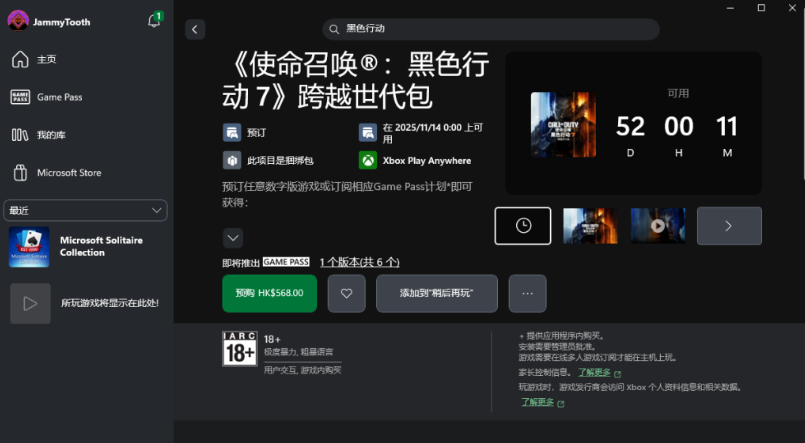Image resolution: width=805 pixels, height=443 pixels.
Task: Click the play placeholder tile icon
Action: (x=30, y=303)
